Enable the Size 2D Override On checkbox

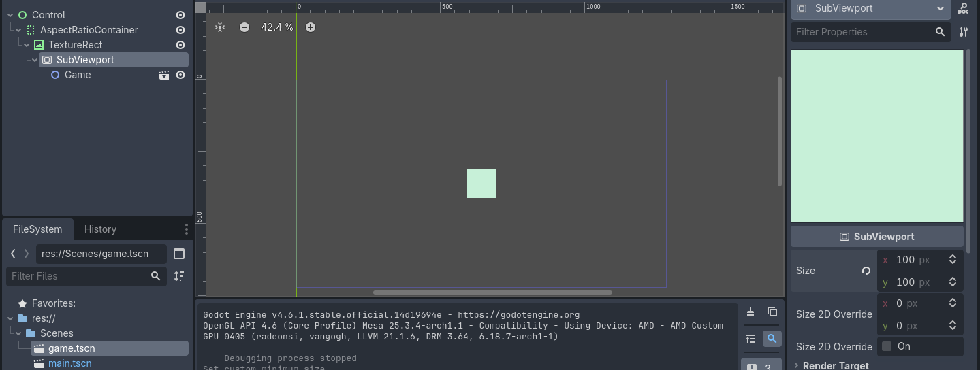[x=887, y=346]
